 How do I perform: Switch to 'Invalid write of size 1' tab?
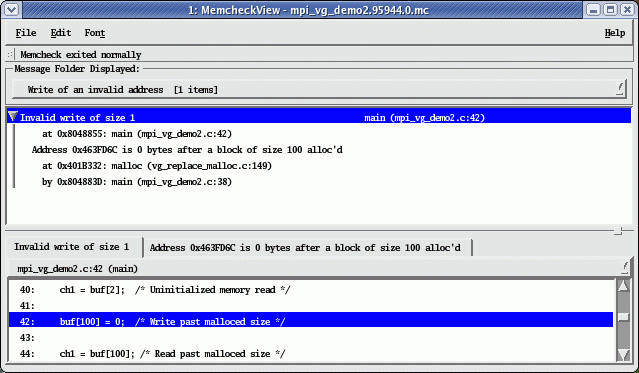(x=74, y=247)
